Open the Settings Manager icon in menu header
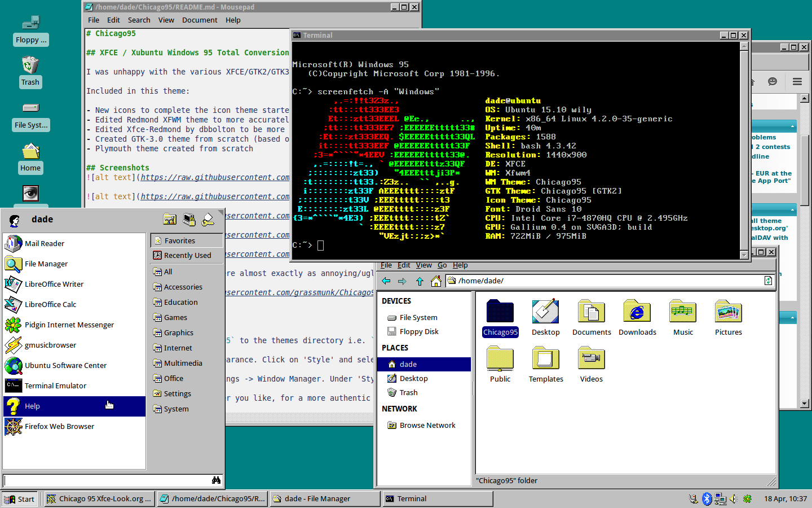Viewport: 812px width, 508px height. (x=170, y=220)
